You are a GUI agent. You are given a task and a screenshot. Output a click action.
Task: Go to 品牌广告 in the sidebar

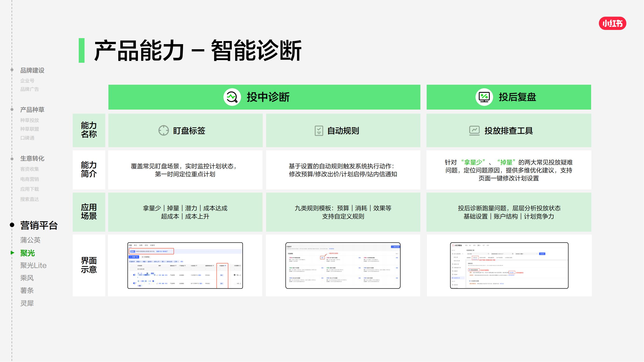[29, 89]
